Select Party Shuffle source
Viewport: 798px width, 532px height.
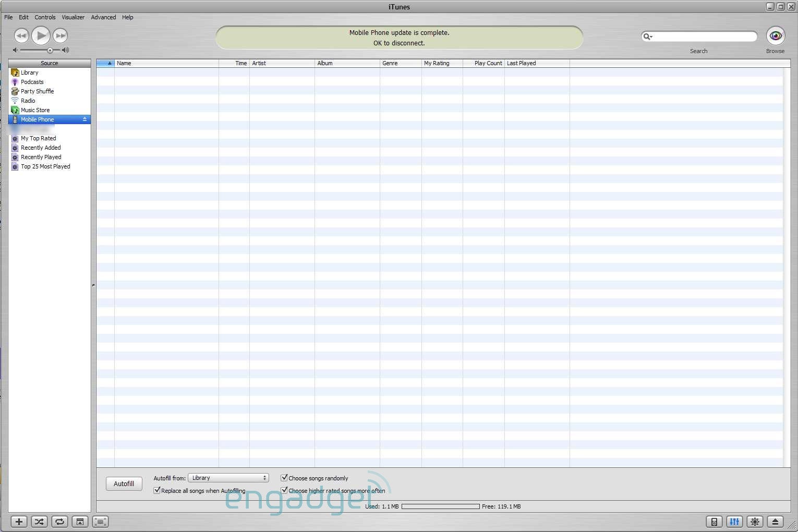click(50, 91)
